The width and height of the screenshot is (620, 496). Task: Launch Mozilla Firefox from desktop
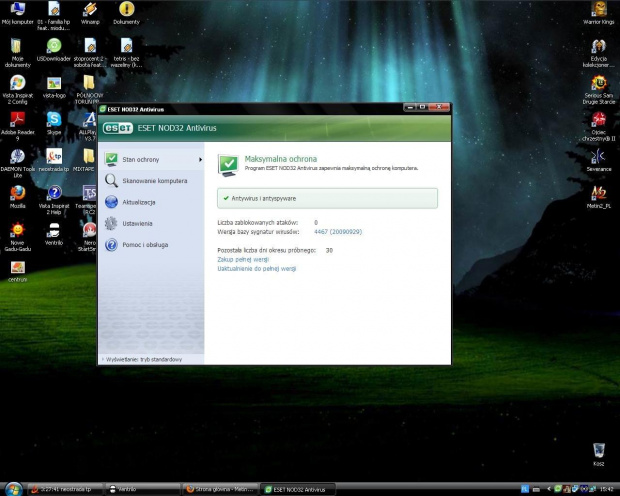click(x=17, y=197)
